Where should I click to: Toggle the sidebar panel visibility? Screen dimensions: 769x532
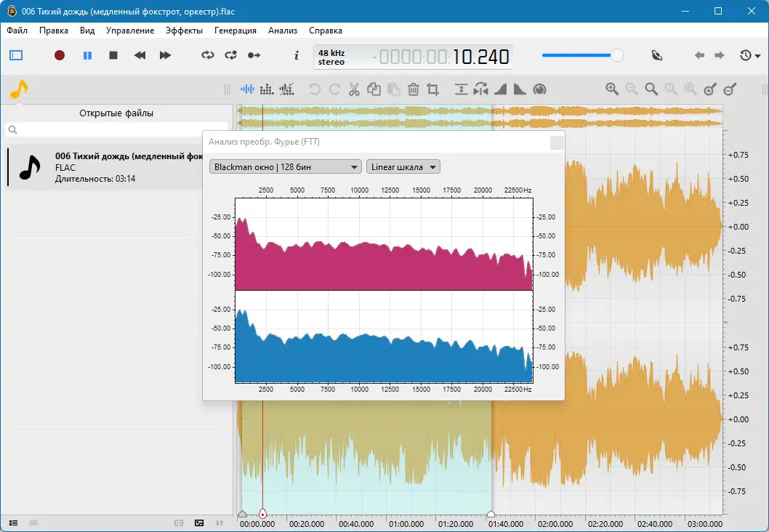tap(16, 55)
